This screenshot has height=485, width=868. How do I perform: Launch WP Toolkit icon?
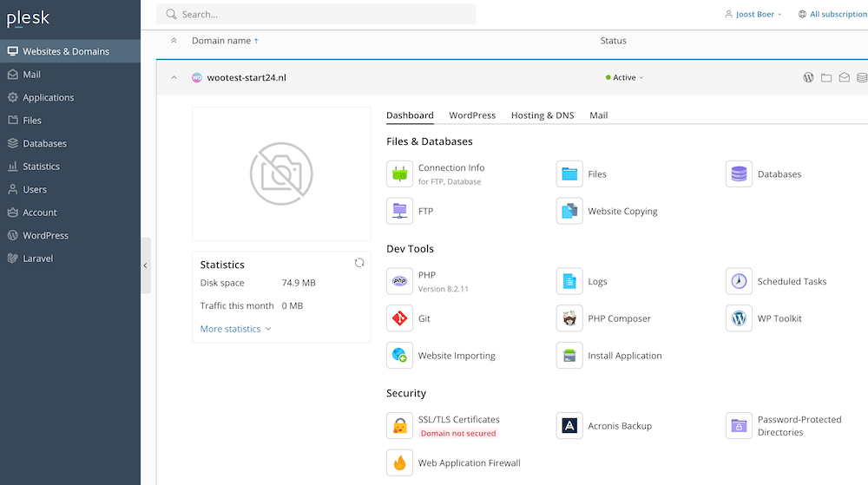739,318
